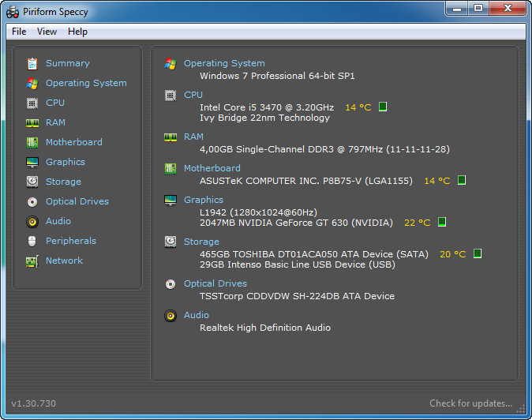Image resolution: width=532 pixels, height=420 pixels.
Task: Show Motherboard details from sidebar
Action: tap(74, 142)
